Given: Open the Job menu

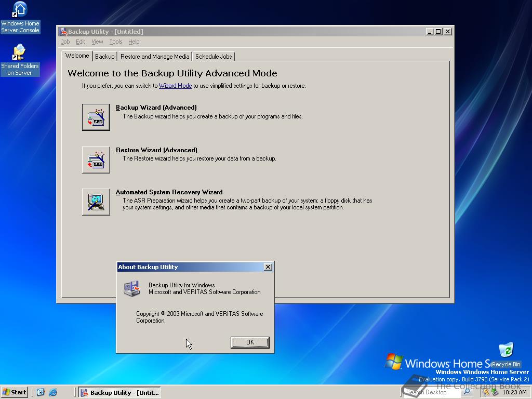Looking at the screenshot, I should point(65,42).
